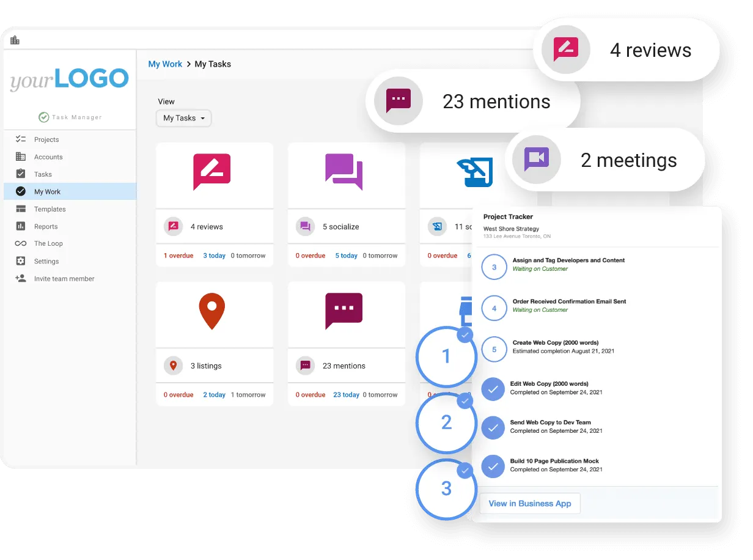Viewport: 753px width, 560px height.
Task: Mark step 3 Assign and Tag Developers complete
Action: [494, 267]
